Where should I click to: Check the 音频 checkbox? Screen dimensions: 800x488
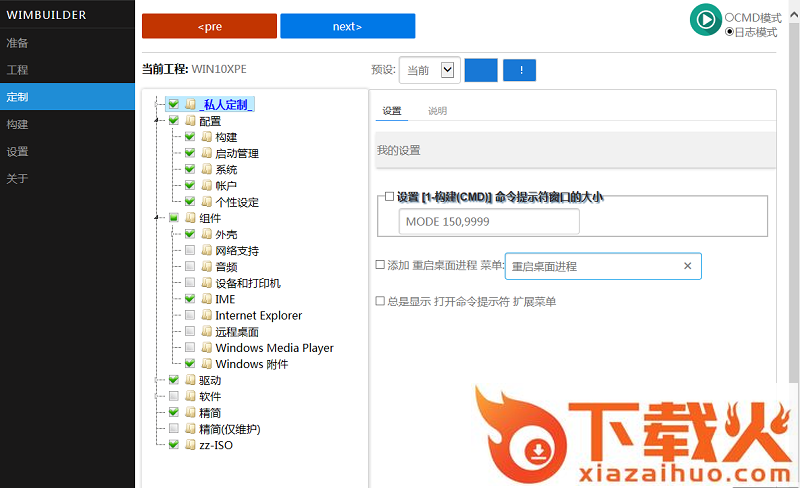(x=190, y=266)
